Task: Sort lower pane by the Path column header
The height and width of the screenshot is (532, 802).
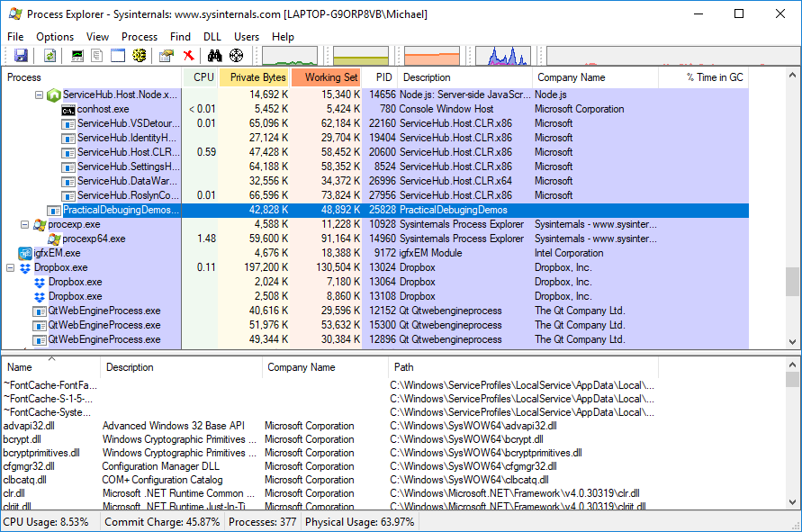Action: [523, 367]
